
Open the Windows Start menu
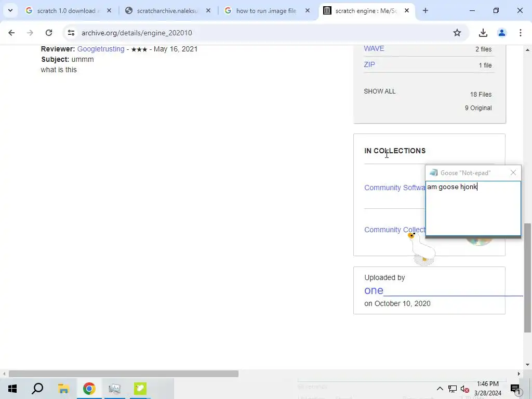(x=12, y=389)
